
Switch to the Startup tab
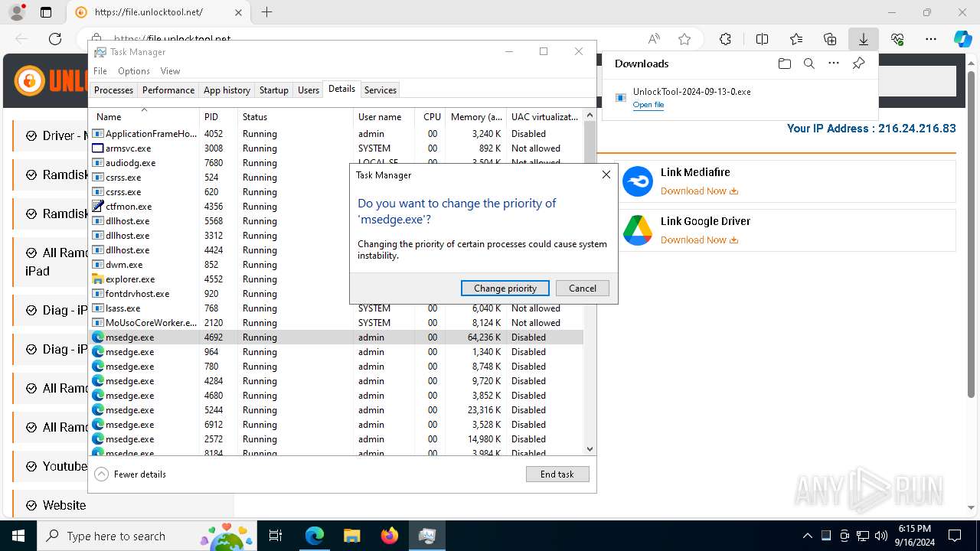274,90
